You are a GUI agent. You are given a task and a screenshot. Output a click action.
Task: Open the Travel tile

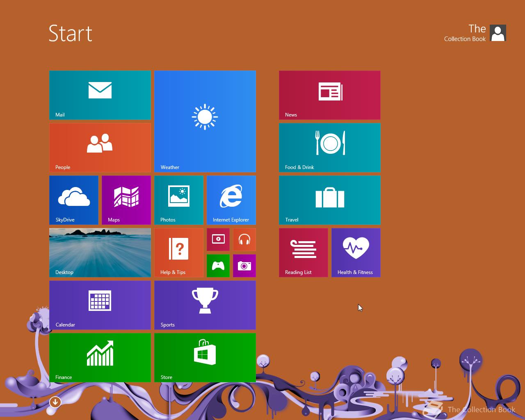pyautogui.click(x=330, y=200)
